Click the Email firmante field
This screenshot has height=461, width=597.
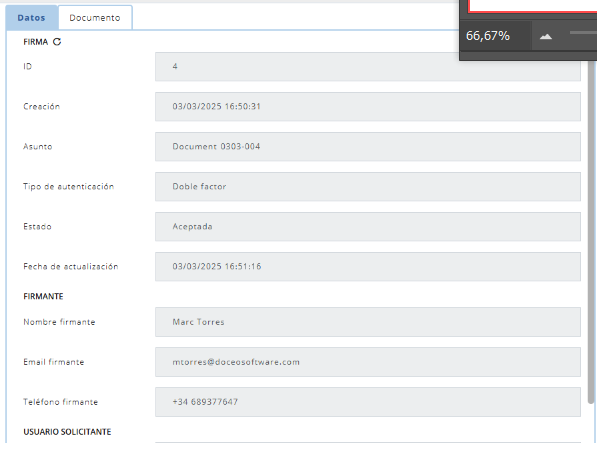[x=367, y=362]
